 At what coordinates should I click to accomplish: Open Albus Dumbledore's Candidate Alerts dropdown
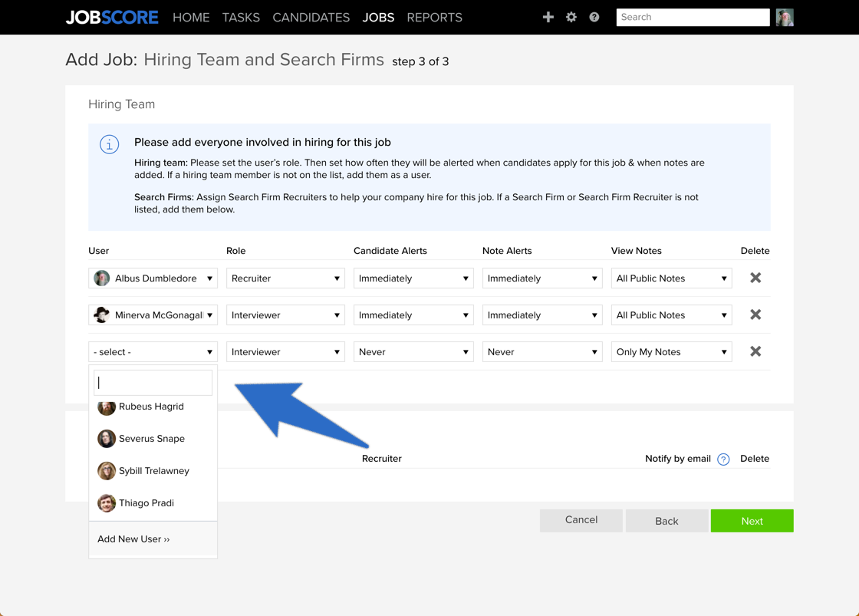tap(413, 278)
